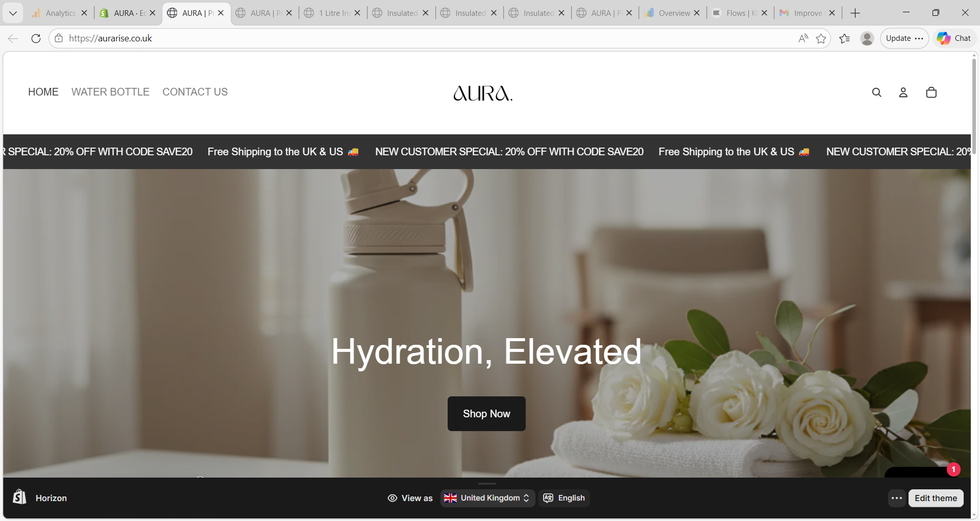This screenshot has height=521, width=980.
Task: Open the customer account icon
Action: pos(903,92)
